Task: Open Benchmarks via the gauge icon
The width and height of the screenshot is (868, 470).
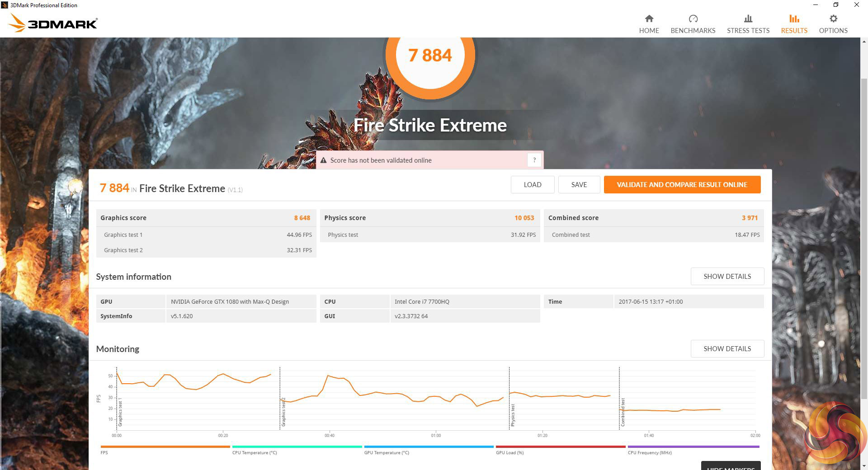Action: tap(693, 19)
